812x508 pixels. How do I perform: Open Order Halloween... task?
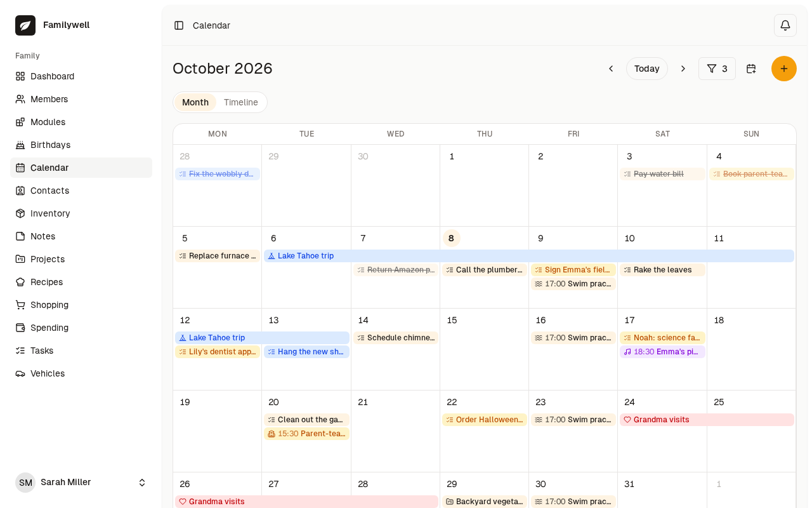485,420
